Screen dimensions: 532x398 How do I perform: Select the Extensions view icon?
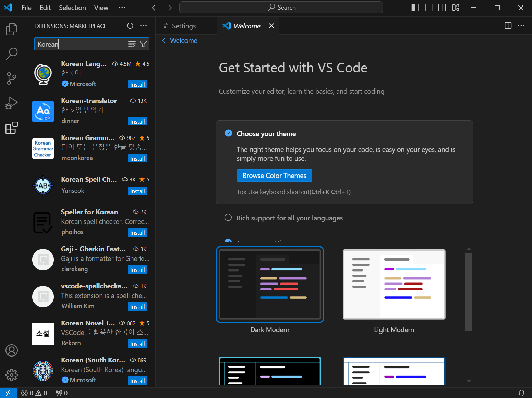(12, 128)
